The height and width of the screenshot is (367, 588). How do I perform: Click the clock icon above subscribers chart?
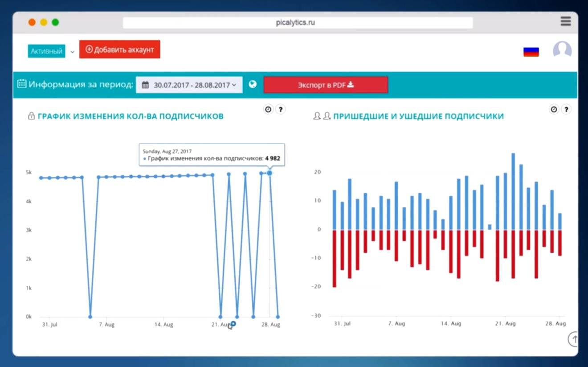(x=268, y=109)
